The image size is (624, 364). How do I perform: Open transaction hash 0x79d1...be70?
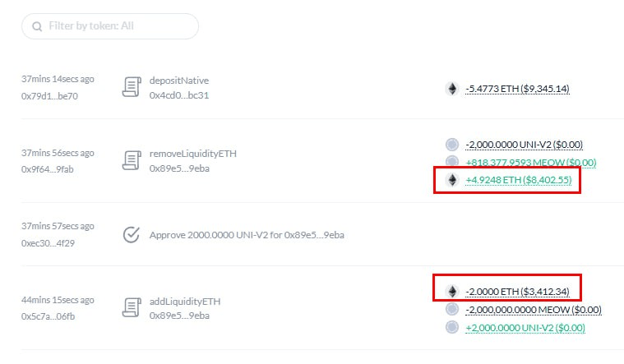pos(50,96)
